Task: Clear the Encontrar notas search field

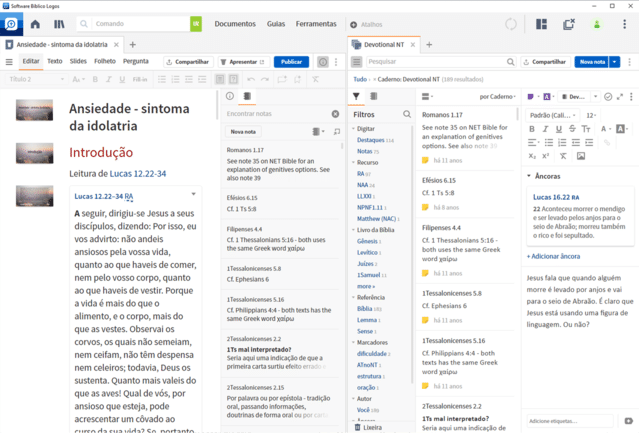Action: (x=335, y=114)
